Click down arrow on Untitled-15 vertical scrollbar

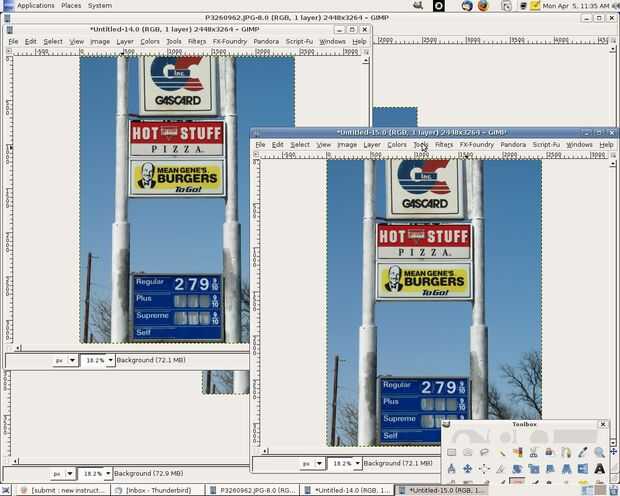pos(613,443)
